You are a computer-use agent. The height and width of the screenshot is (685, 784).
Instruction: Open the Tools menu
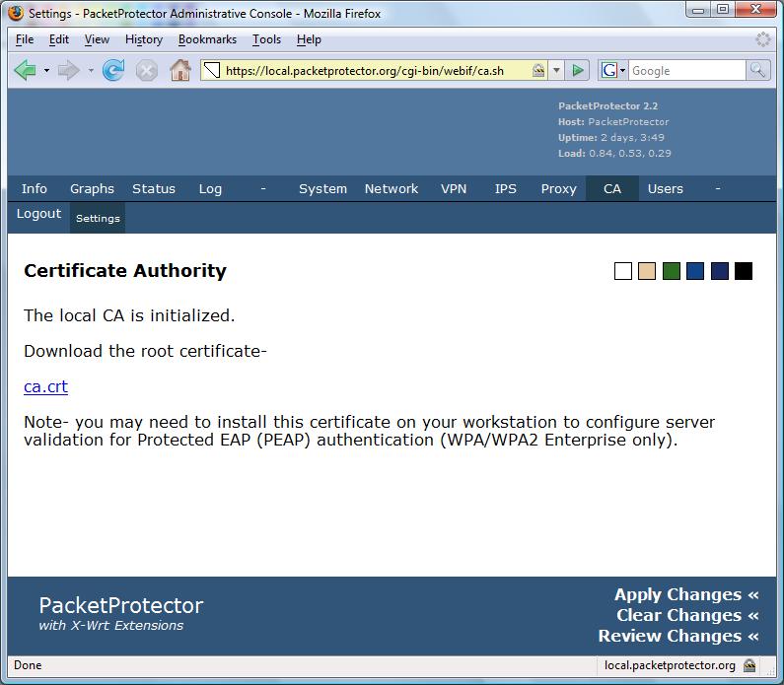click(x=266, y=39)
